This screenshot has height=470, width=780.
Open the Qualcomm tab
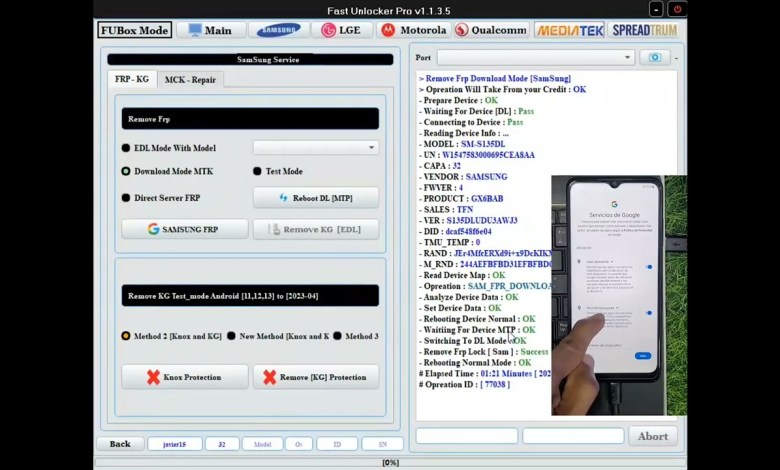[491, 30]
